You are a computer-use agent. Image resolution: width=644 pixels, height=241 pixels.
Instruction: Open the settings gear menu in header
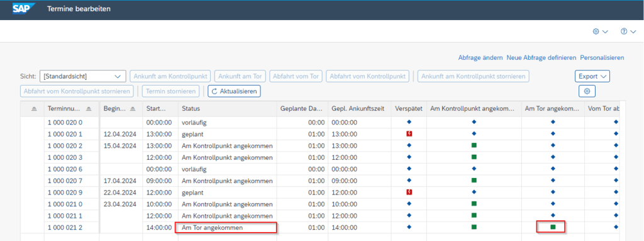600,31
